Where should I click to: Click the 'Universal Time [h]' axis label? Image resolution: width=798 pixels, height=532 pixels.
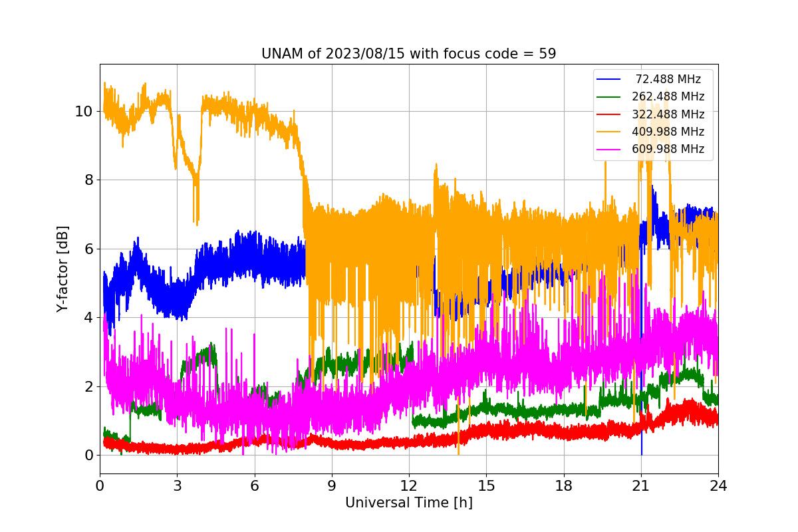[x=408, y=503]
